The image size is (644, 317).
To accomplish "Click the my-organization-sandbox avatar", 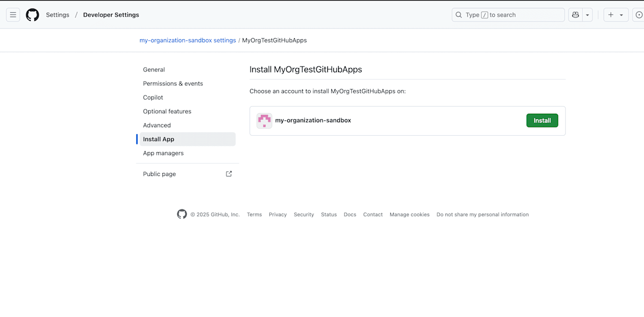I will tap(264, 121).
